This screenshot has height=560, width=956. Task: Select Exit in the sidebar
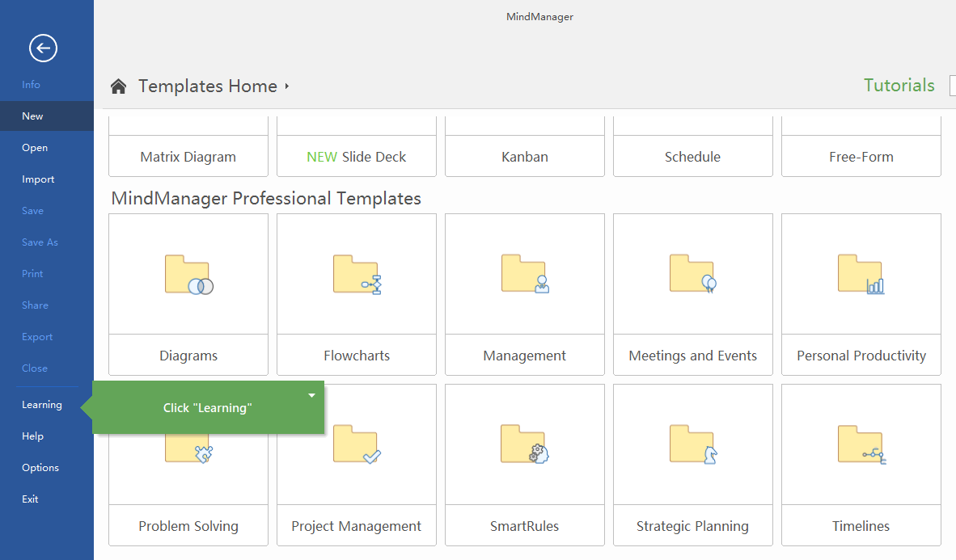click(30, 499)
